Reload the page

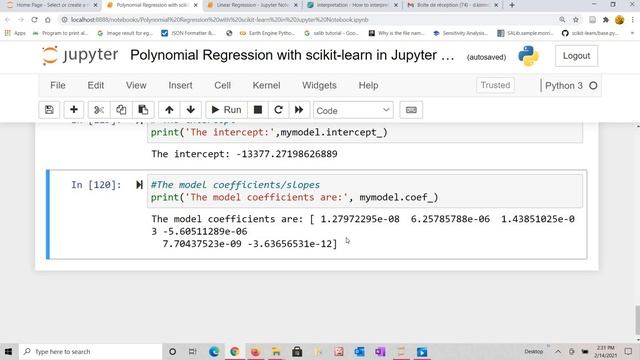coord(34,20)
